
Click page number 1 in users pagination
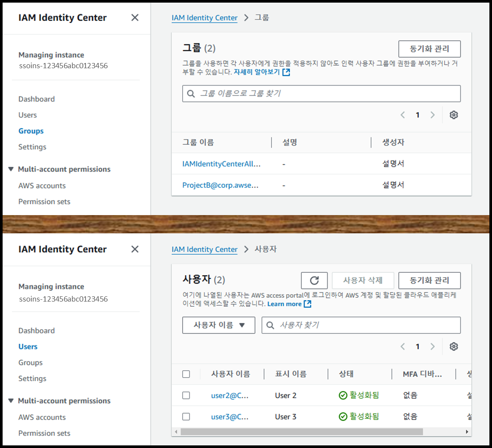[418, 346]
